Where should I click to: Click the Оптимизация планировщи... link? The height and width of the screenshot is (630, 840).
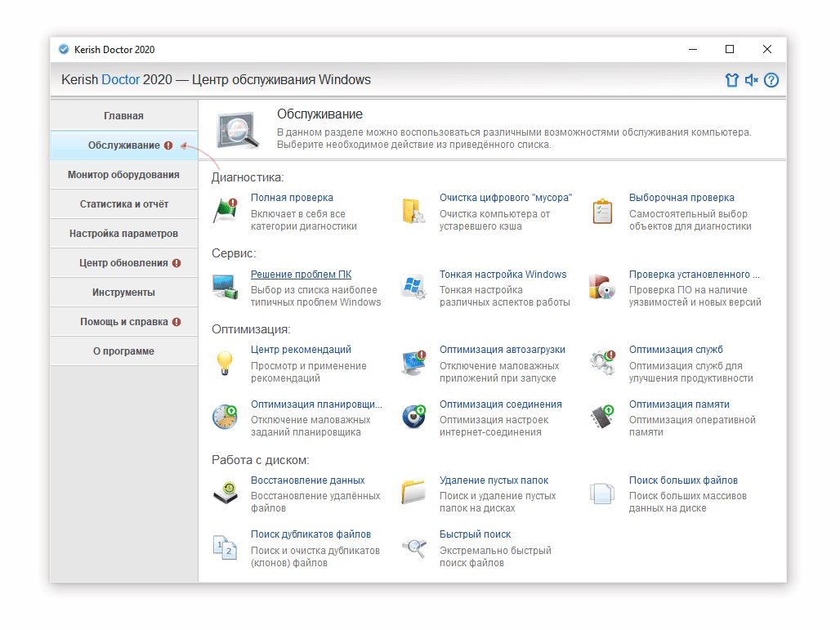click(316, 404)
